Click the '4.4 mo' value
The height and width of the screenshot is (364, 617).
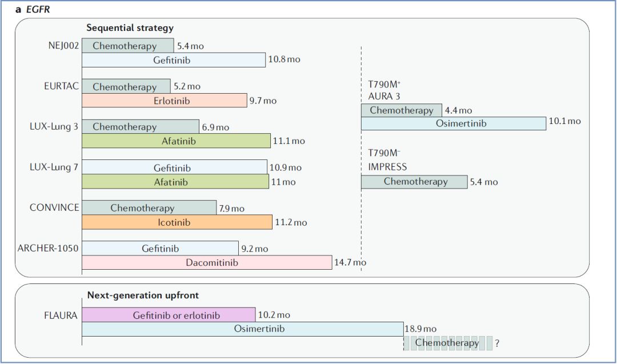(458, 111)
